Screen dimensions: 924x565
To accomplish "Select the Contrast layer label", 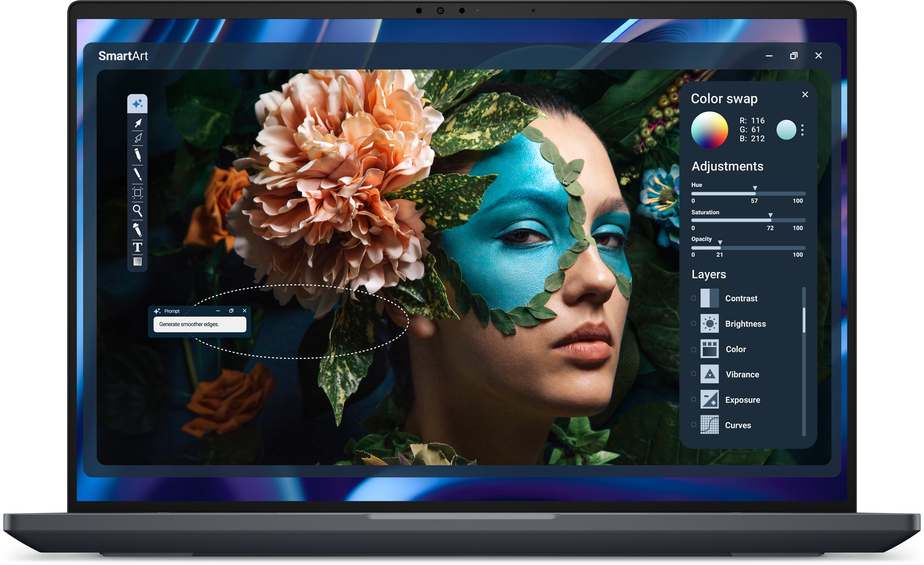I will [x=741, y=298].
